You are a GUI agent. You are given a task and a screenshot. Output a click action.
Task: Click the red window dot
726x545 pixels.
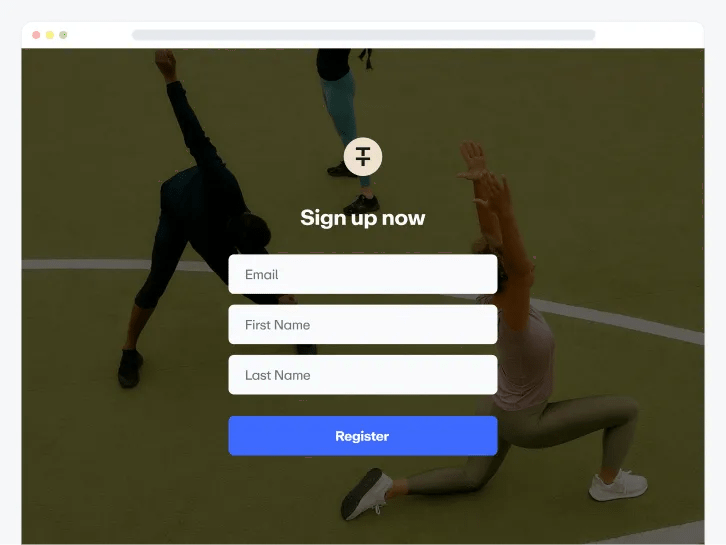[x=36, y=35]
